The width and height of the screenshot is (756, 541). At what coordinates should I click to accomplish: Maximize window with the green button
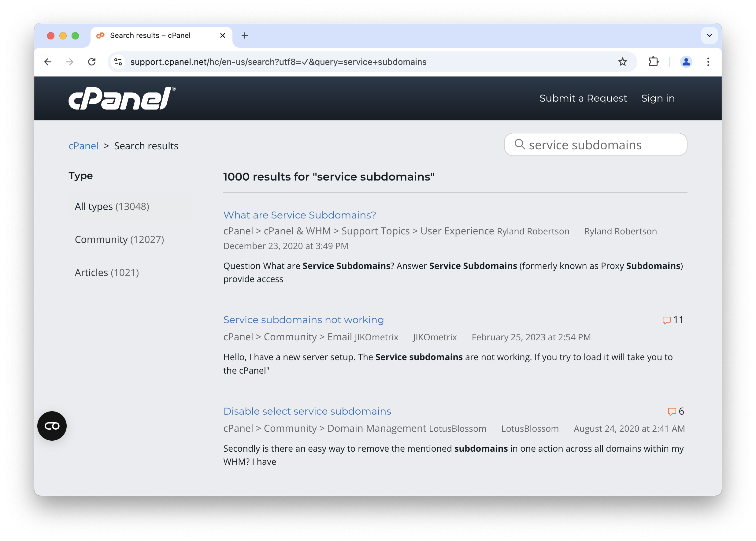point(75,35)
